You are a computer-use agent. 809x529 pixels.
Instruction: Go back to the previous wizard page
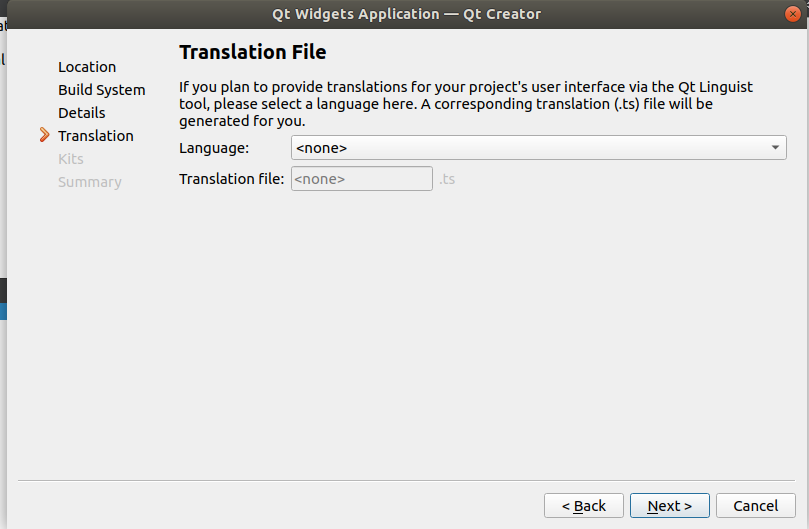coord(584,506)
